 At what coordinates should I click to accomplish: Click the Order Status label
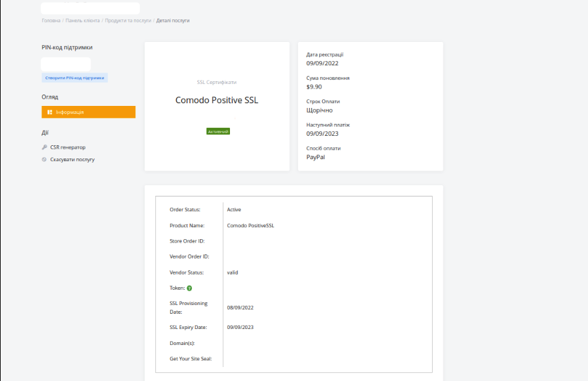coord(185,209)
